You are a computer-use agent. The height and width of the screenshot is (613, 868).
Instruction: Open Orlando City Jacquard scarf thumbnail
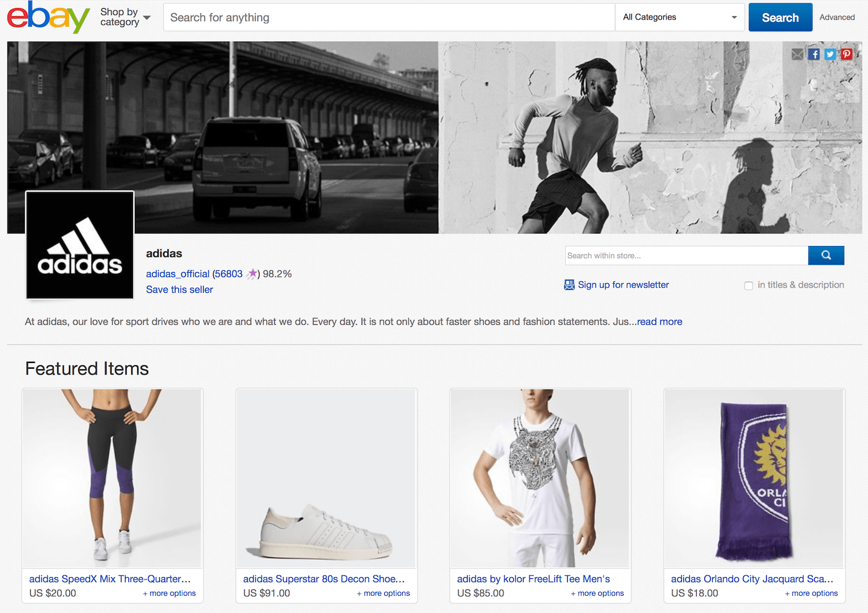pyautogui.click(x=755, y=478)
